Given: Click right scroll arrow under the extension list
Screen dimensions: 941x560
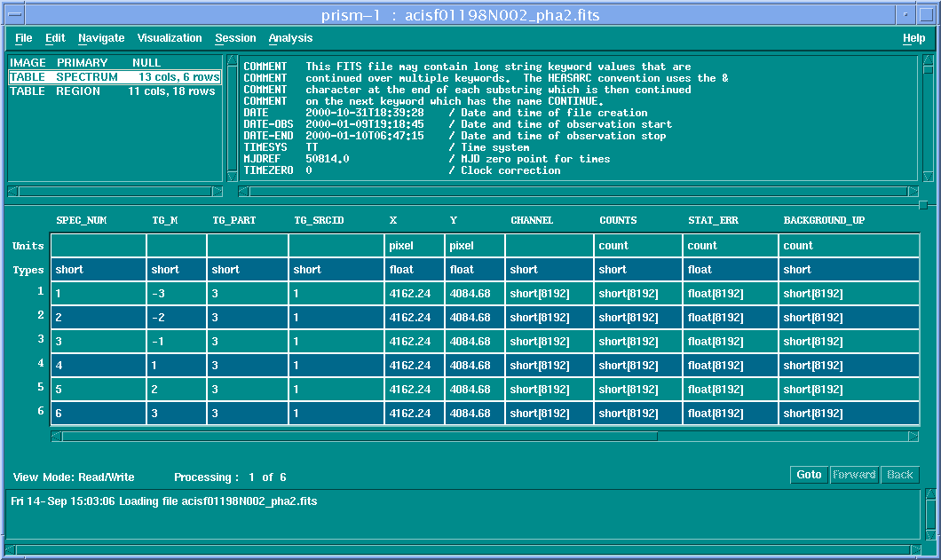Looking at the screenshot, I should point(217,191).
